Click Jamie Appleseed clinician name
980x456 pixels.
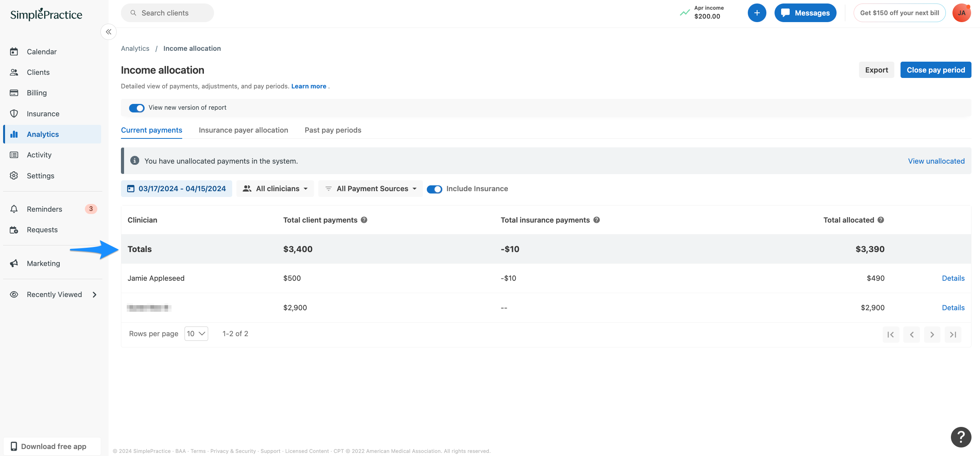pyautogui.click(x=156, y=278)
